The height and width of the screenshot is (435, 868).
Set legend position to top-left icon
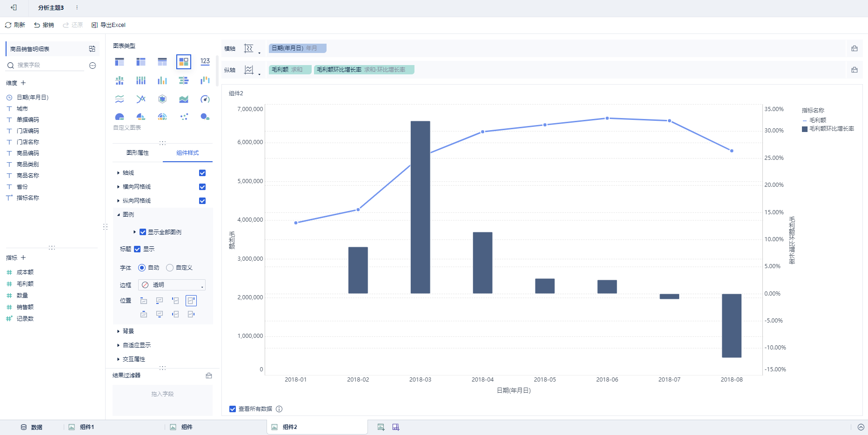[x=144, y=301]
